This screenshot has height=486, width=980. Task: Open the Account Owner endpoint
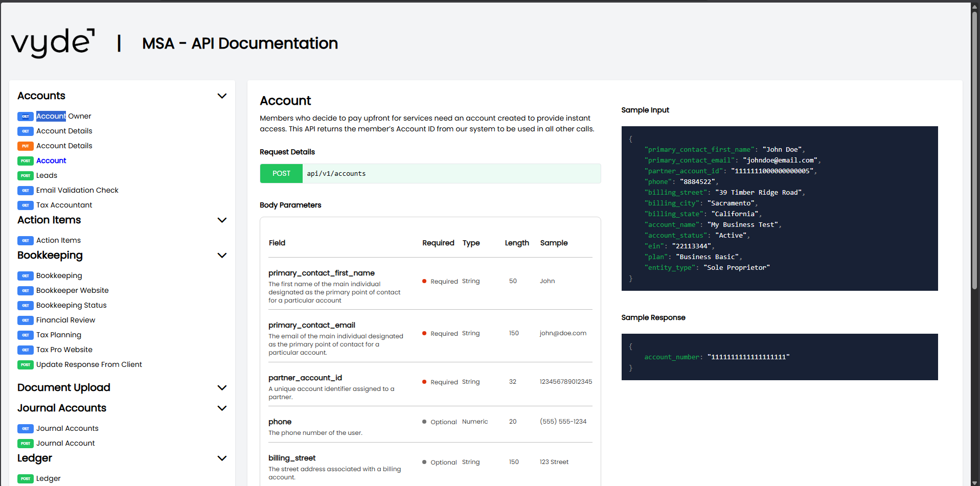(x=64, y=116)
